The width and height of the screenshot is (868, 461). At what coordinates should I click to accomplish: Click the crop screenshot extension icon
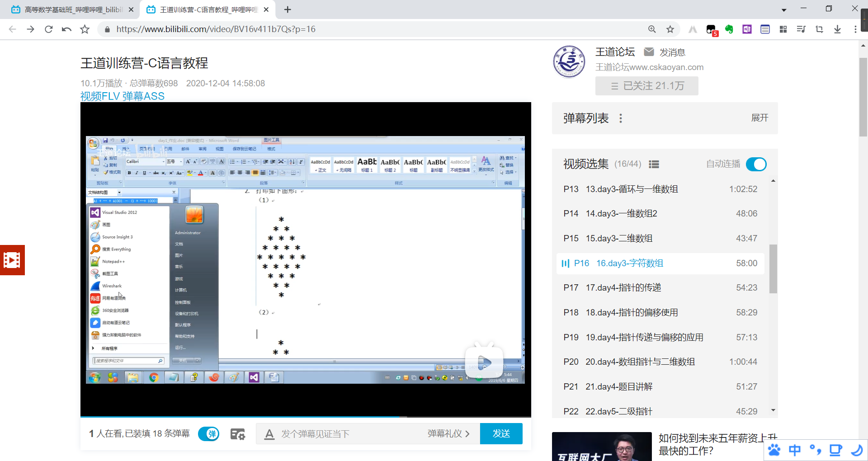point(819,29)
